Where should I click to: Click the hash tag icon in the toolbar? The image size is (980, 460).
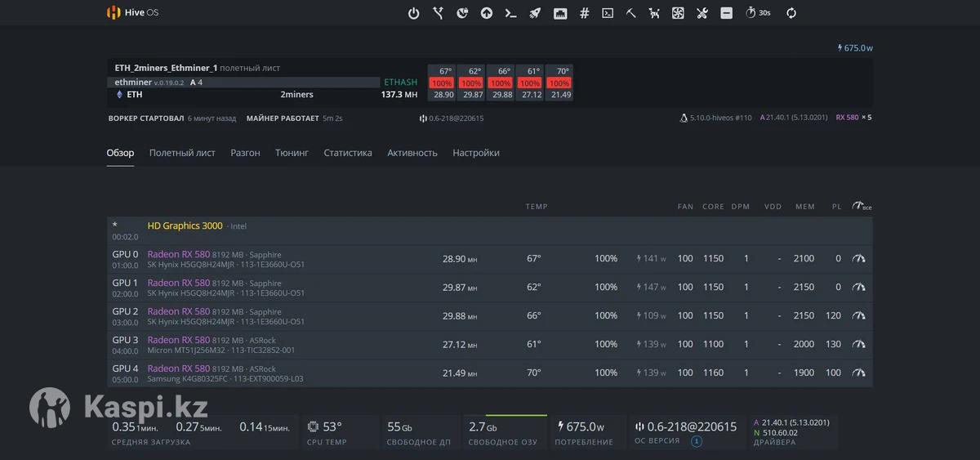point(585,13)
